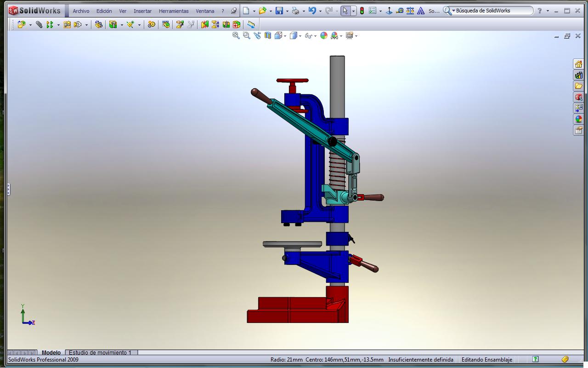Click the Assembly Features icon

(113, 25)
